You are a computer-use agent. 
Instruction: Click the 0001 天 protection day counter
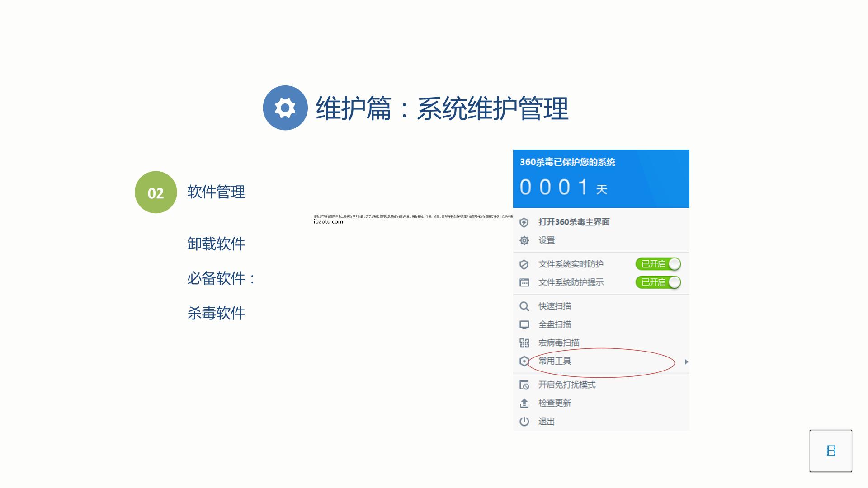(563, 187)
